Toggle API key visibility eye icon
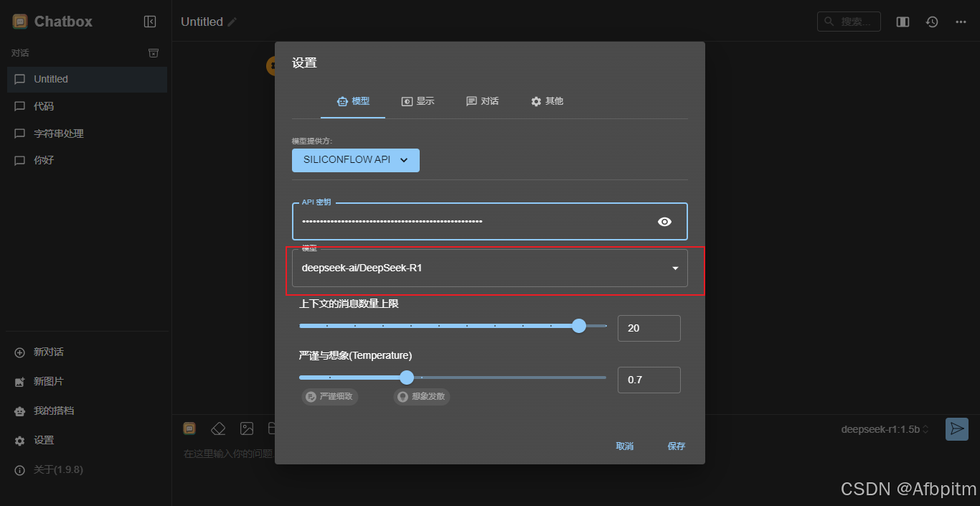Screen dimensions: 980x506 pos(664,222)
